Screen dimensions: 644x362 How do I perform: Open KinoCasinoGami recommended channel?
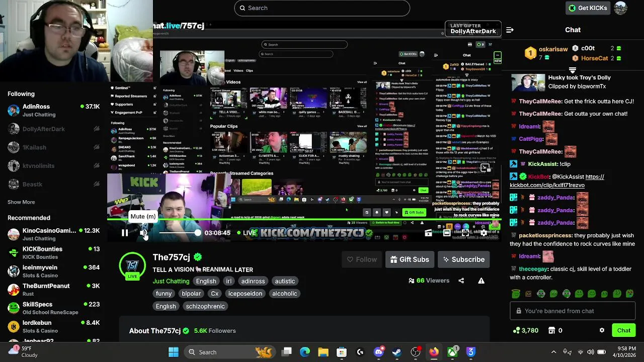[x=53, y=234]
